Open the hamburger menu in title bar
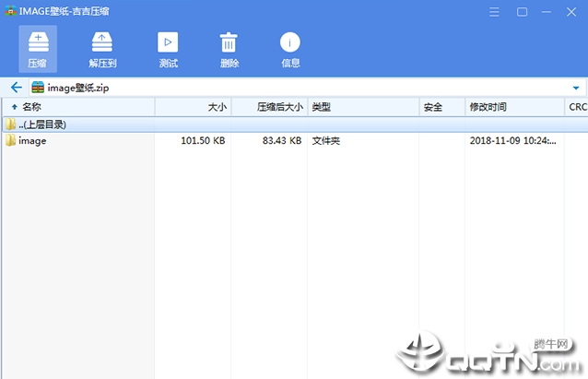588x379 pixels. [494, 12]
